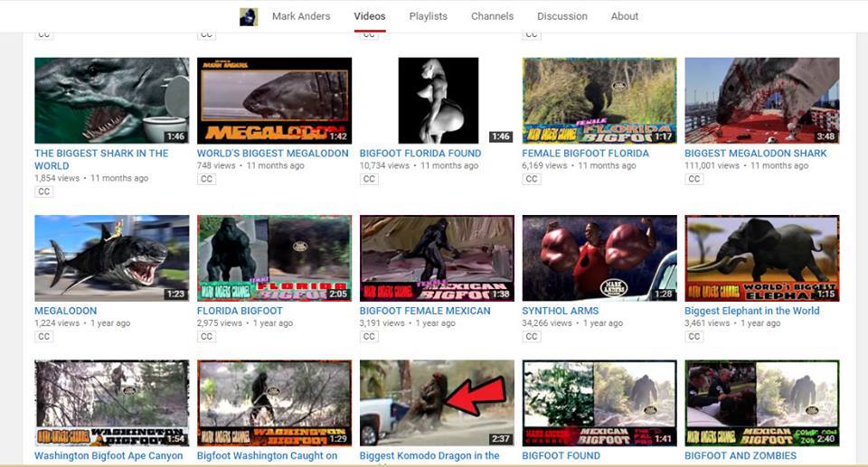Play the SYNTHOL ARMS video thumbnail
This screenshot has height=467, width=868.
(599, 257)
